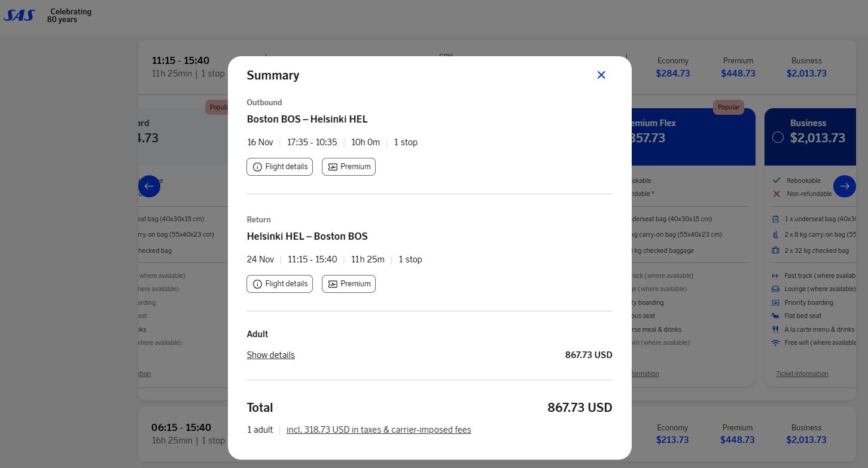Click the outbound Premium fare button
Screen dimensions: 868x468
pyautogui.click(x=349, y=167)
